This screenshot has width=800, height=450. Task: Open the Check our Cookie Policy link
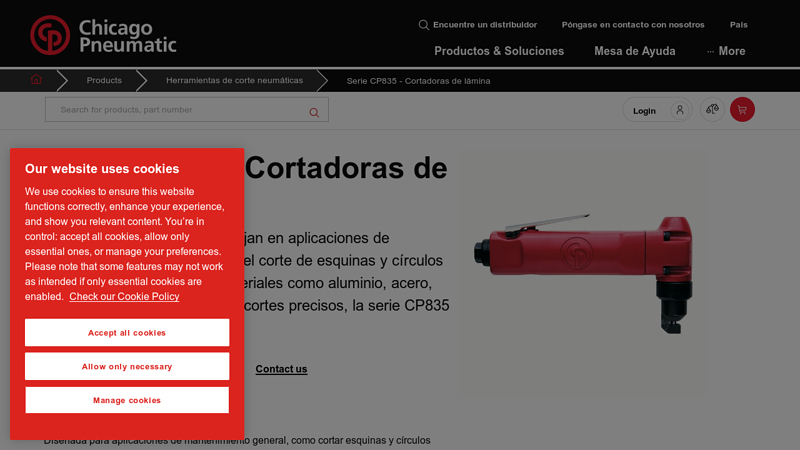click(124, 296)
